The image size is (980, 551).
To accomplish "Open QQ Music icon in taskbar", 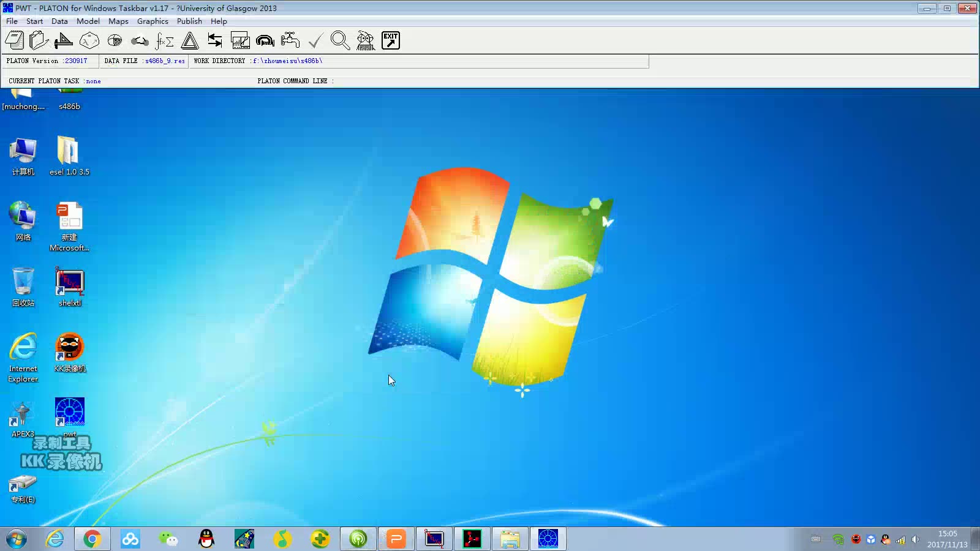I will coord(282,539).
